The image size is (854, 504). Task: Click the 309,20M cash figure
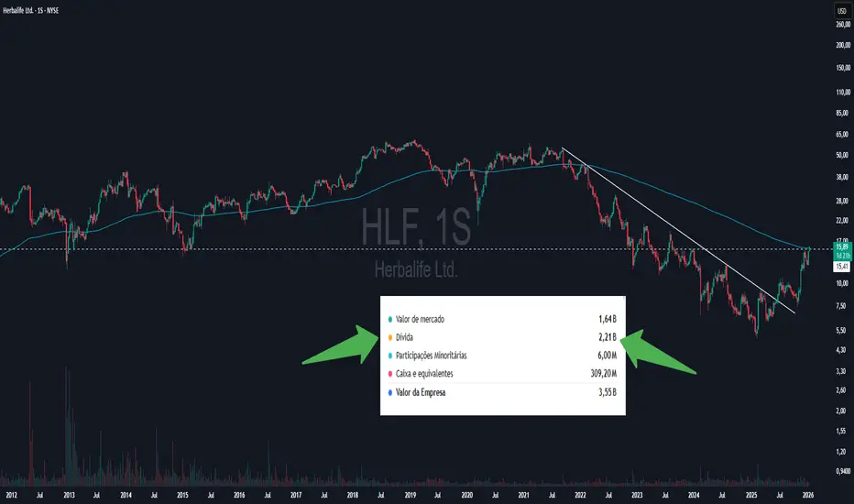(x=604, y=374)
